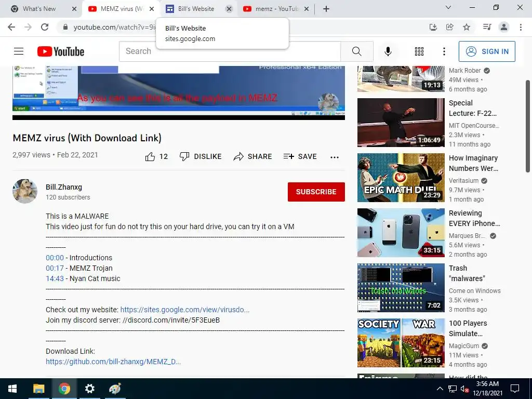Viewport: 532px width, 399px height.
Task: Click the SIGN IN button
Action: pyautogui.click(x=487, y=51)
